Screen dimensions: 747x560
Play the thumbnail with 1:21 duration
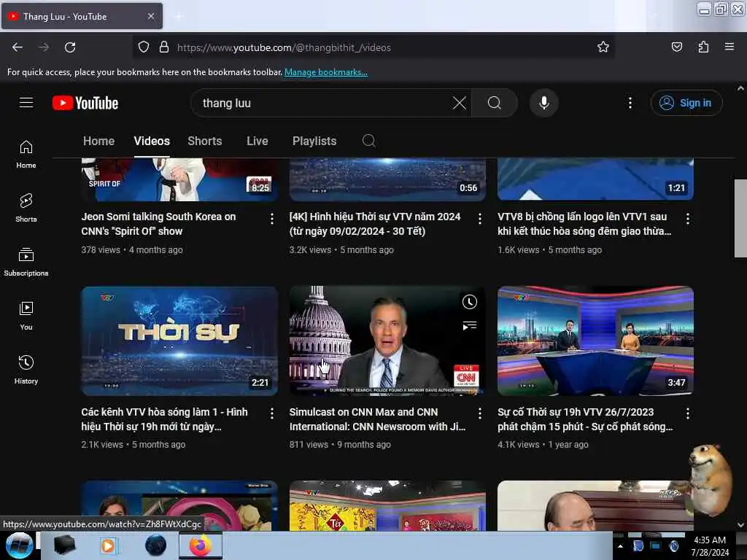tap(595, 179)
